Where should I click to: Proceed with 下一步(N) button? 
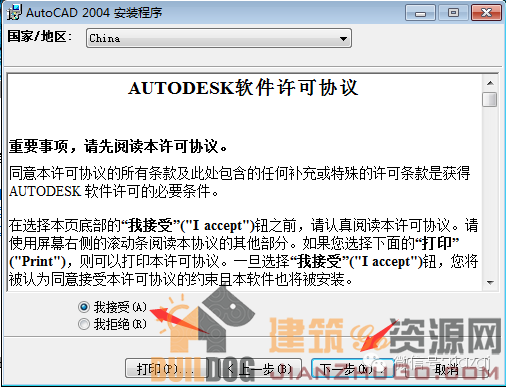(x=352, y=368)
